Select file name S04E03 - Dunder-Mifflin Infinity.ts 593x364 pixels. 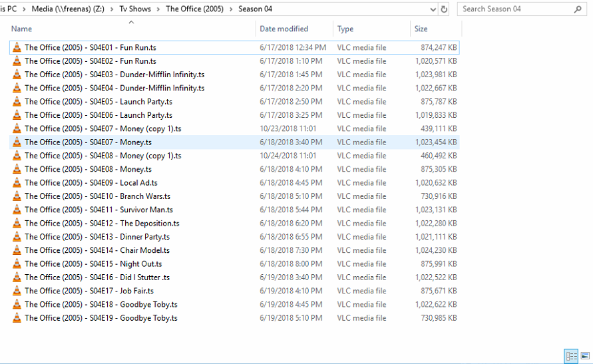click(x=114, y=75)
